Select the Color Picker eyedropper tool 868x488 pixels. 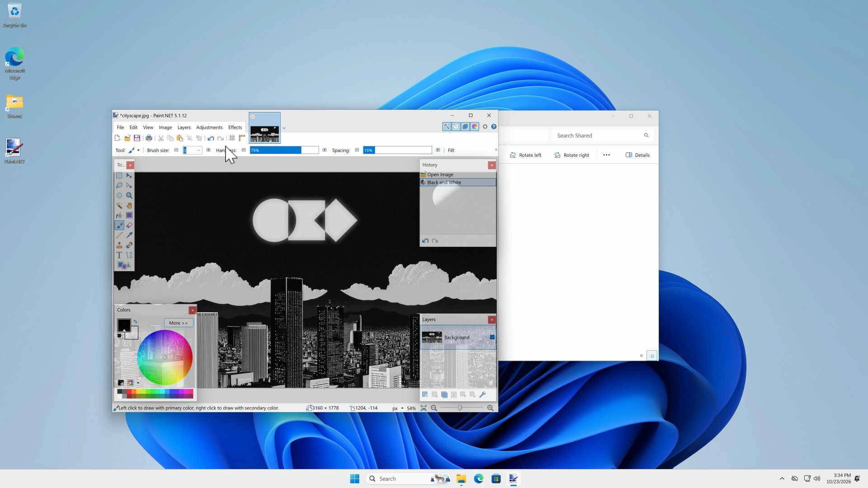click(129, 235)
